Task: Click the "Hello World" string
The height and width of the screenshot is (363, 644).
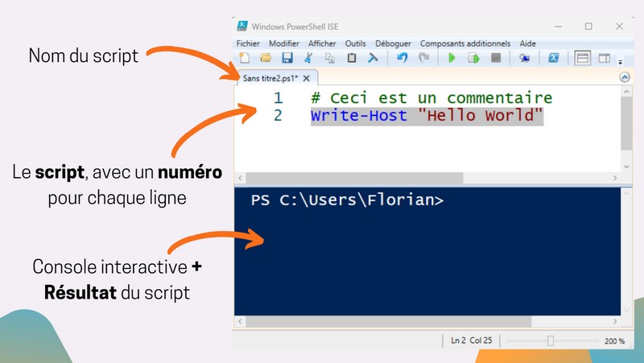Action: point(481,115)
